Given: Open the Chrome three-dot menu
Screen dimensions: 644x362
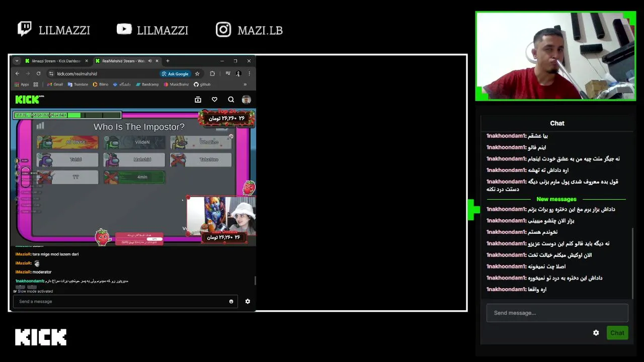Looking at the screenshot, I should coord(249,73).
